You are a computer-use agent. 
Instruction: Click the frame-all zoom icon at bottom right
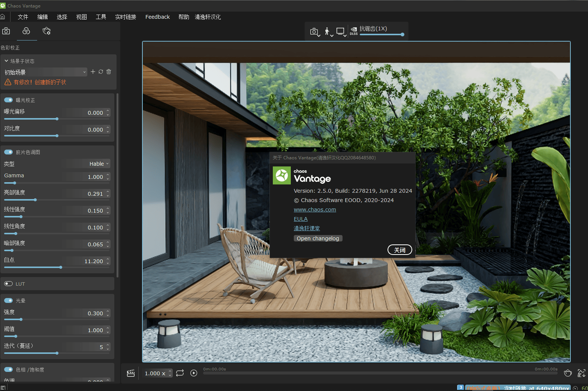pos(582,373)
